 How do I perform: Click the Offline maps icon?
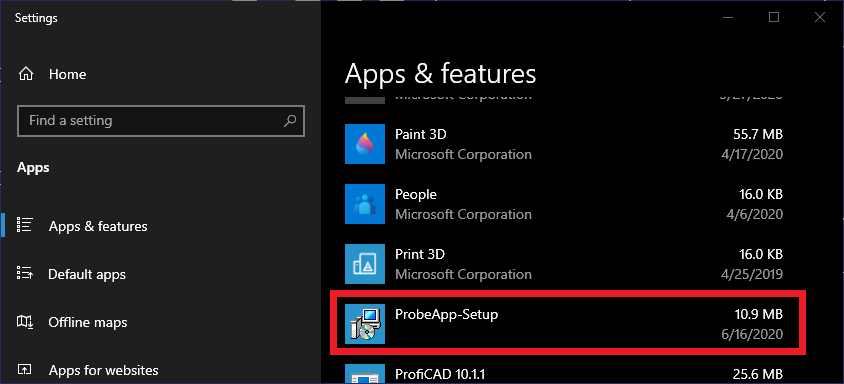point(25,322)
